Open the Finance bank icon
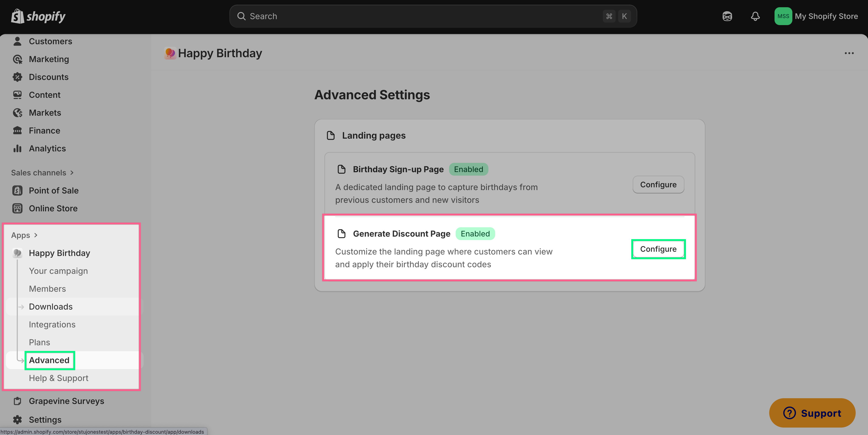The height and width of the screenshot is (435, 868). pyautogui.click(x=17, y=131)
